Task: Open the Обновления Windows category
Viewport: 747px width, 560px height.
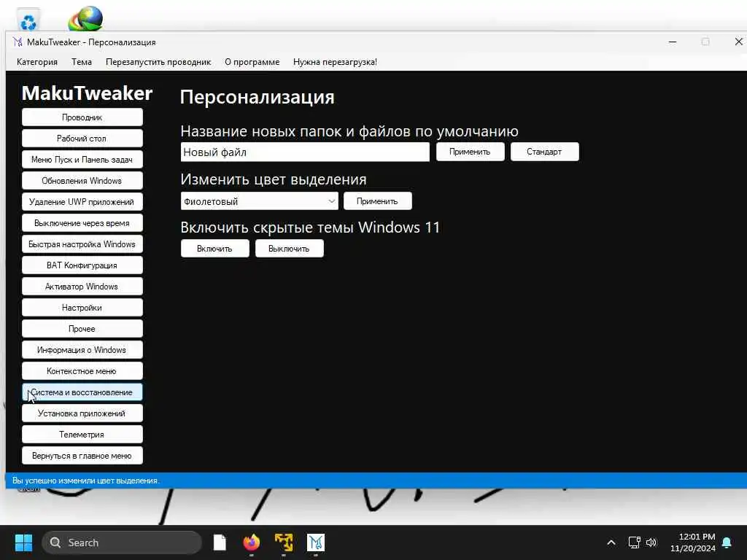Action: [82, 181]
